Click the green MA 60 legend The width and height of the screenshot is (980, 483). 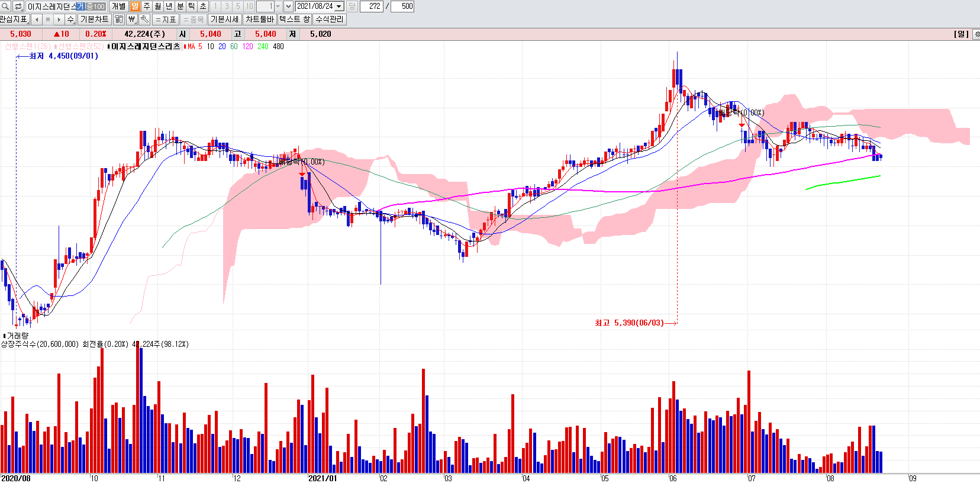tap(234, 46)
